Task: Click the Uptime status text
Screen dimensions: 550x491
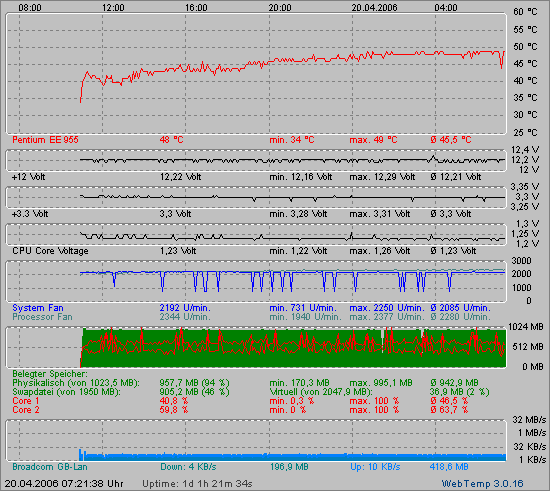Action: point(197,484)
